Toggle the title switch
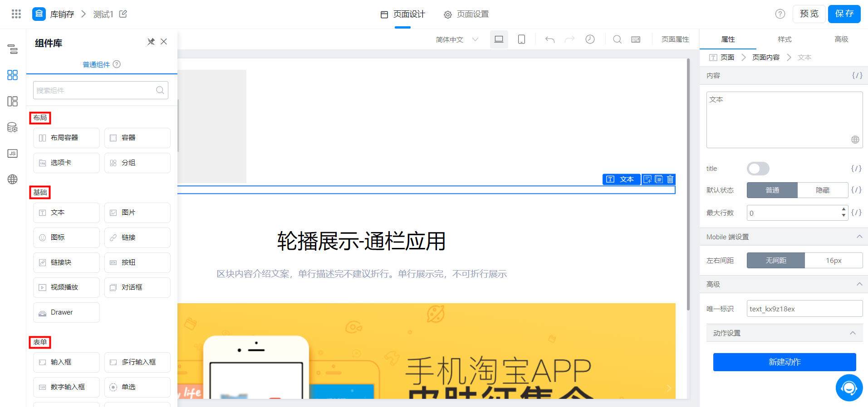The image size is (868, 407). (758, 169)
